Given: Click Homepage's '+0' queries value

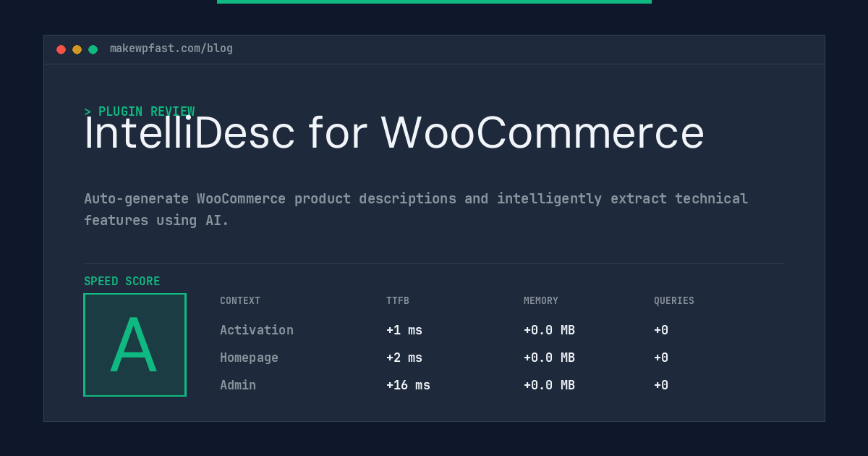Looking at the screenshot, I should (661, 358).
